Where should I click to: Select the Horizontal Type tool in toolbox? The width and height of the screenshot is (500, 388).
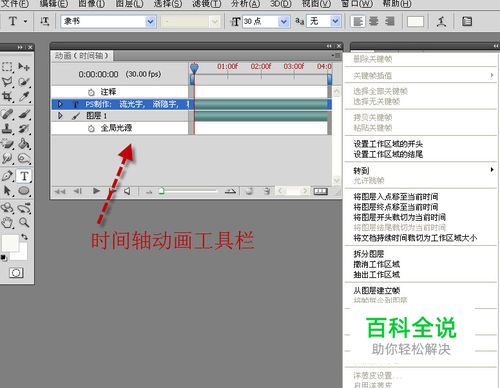click(x=24, y=176)
